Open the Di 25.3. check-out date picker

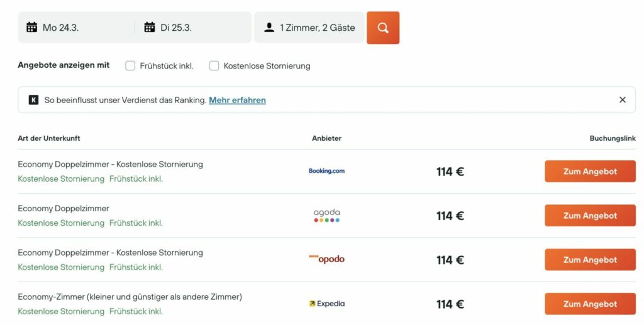(x=194, y=28)
